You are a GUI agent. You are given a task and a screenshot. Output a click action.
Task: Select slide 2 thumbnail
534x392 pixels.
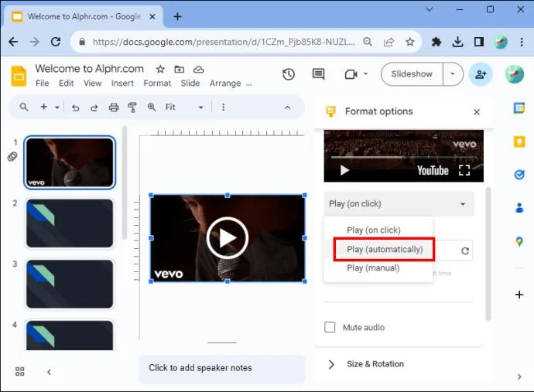coord(70,223)
